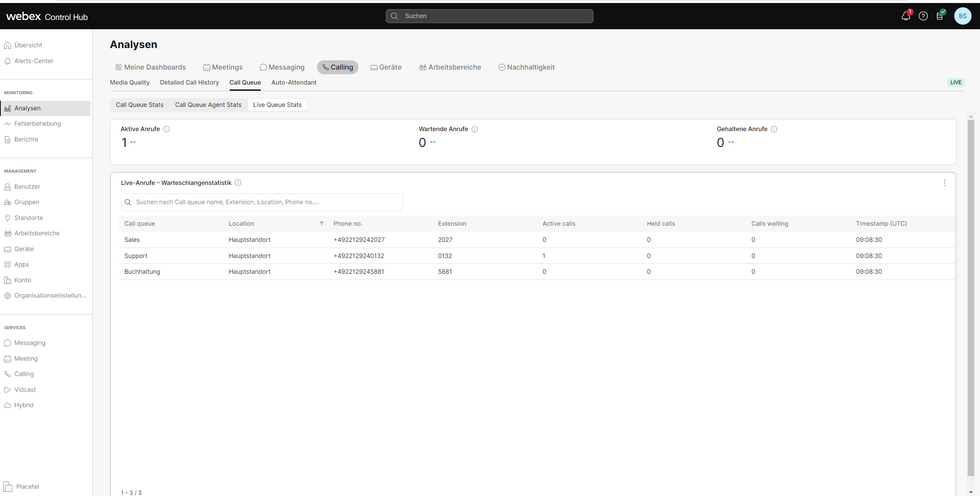980x496 pixels.
Task: Open the BS user profile avatar
Action: 962,16
